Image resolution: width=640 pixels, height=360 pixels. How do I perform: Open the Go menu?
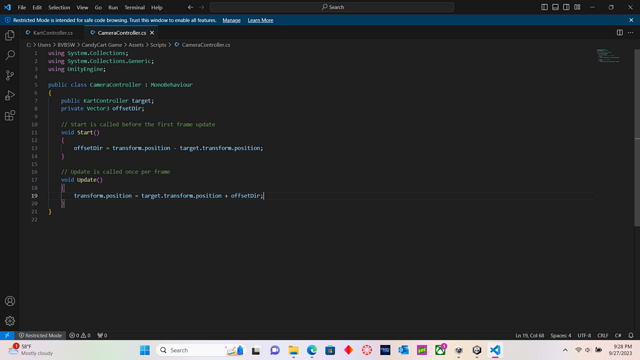(x=98, y=7)
